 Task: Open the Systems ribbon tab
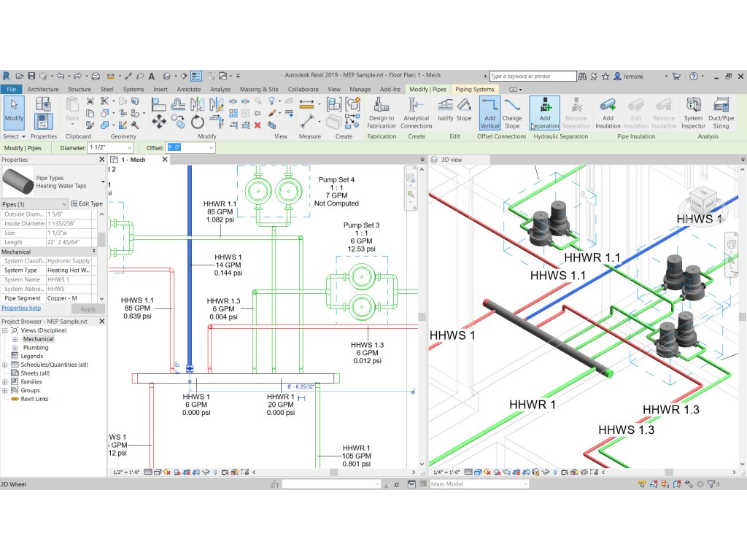(x=133, y=90)
